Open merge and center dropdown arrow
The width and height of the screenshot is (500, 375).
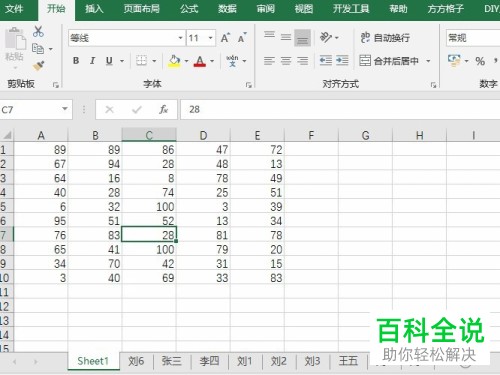(428, 61)
